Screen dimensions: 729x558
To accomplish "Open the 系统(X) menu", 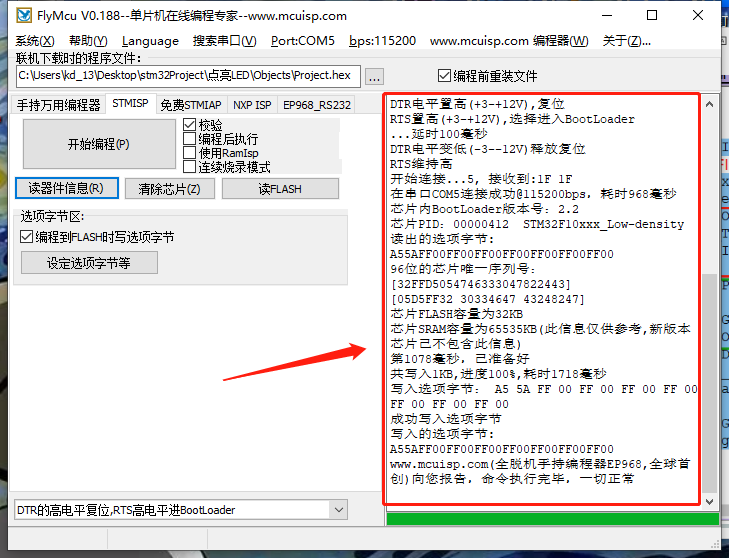I will 35,41.
